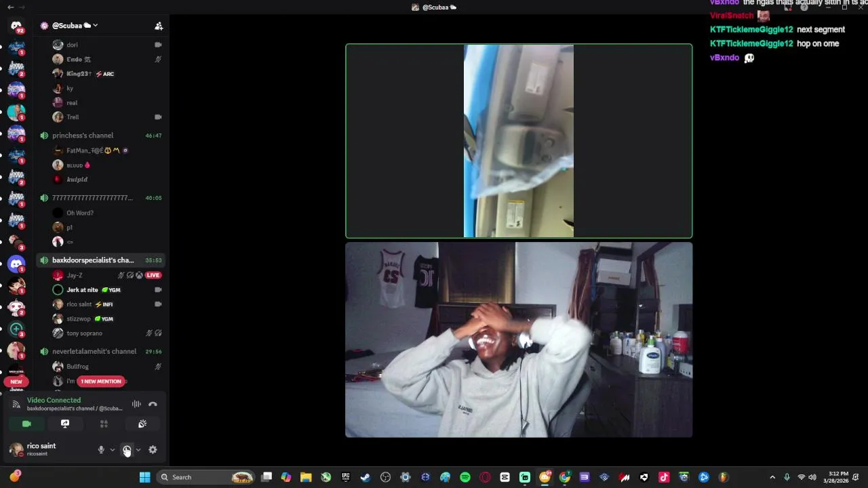Open the activities launcher button
The width and height of the screenshot is (868, 488).
coord(104,424)
